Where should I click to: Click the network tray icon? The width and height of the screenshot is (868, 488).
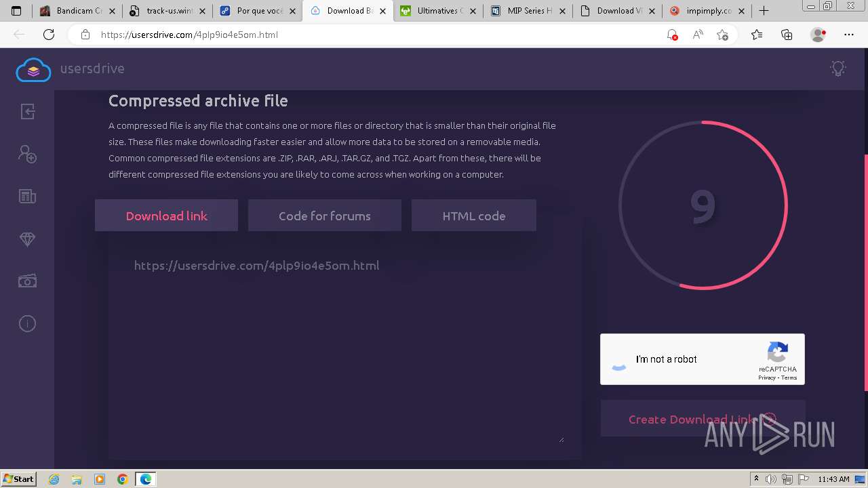pyautogui.click(x=788, y=479)
